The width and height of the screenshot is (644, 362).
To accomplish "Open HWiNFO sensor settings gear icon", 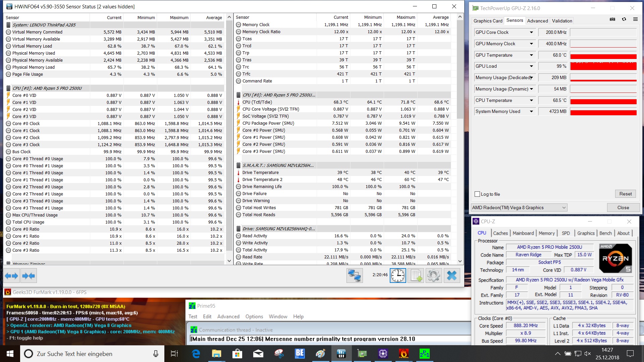I will tap(434, 276).
